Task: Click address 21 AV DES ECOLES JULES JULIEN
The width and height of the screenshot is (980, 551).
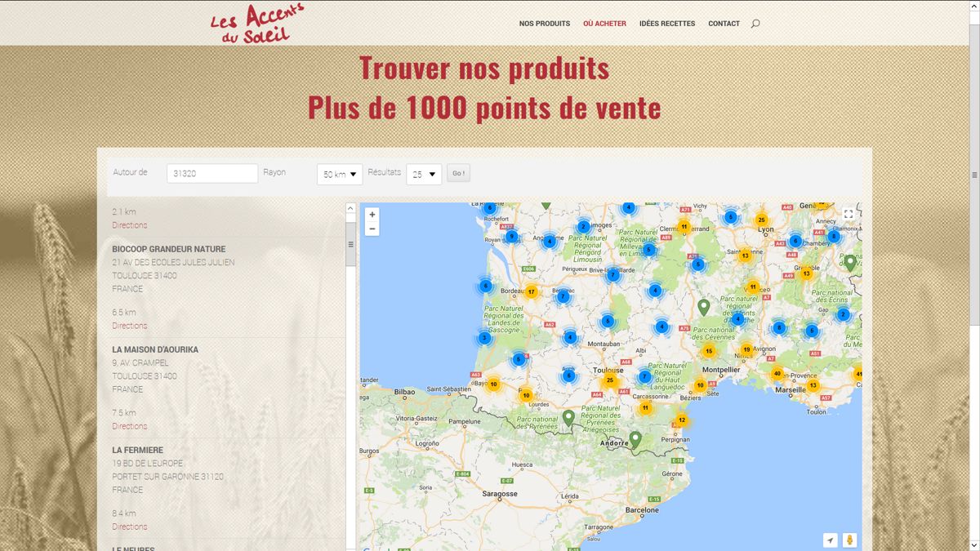Action: point(173,263)
